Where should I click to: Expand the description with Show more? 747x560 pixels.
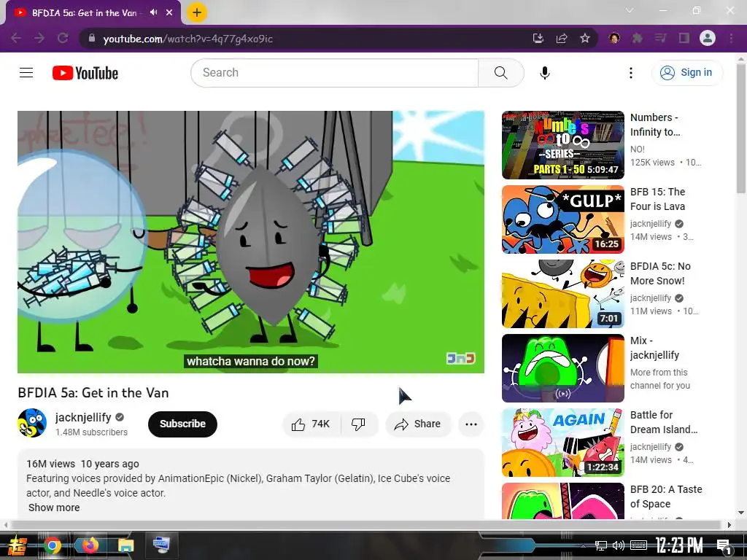[x=54, y=507]
